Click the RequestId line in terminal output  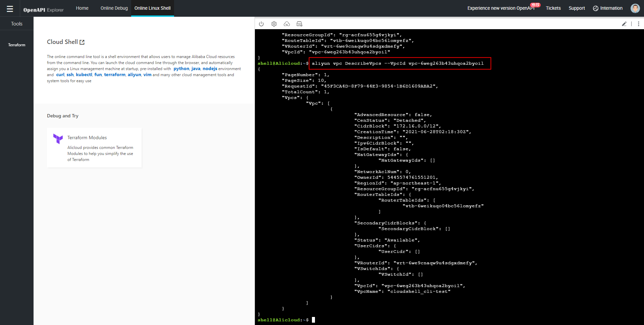pos(360,86)
